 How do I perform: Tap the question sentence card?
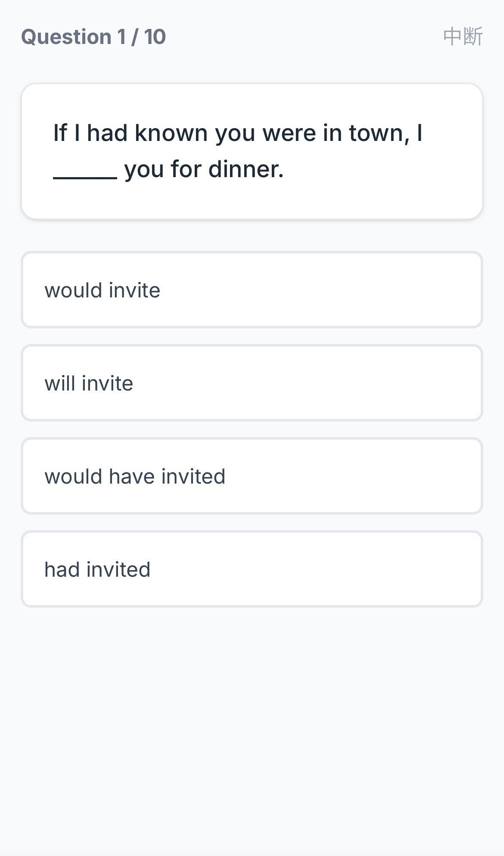click(252, 151)
